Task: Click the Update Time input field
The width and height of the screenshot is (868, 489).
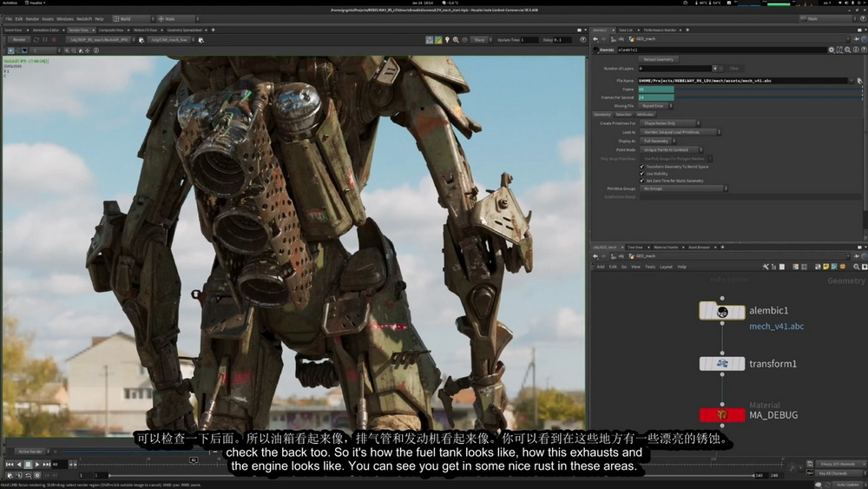Action: click(x=529, y=40)
